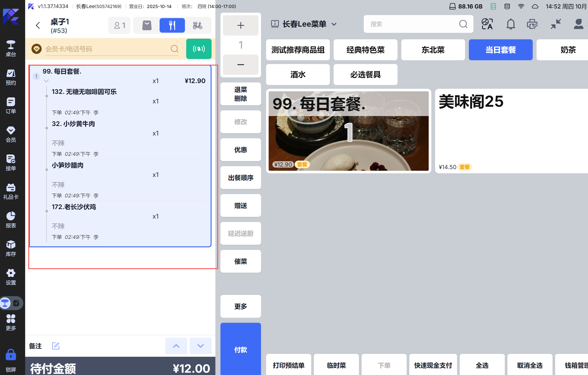This screenshot has height=375, width=588.
Task: Expand the 长春Lee菜单 menu dropdown
Action: pyautogui.click(x=334, y=24)
